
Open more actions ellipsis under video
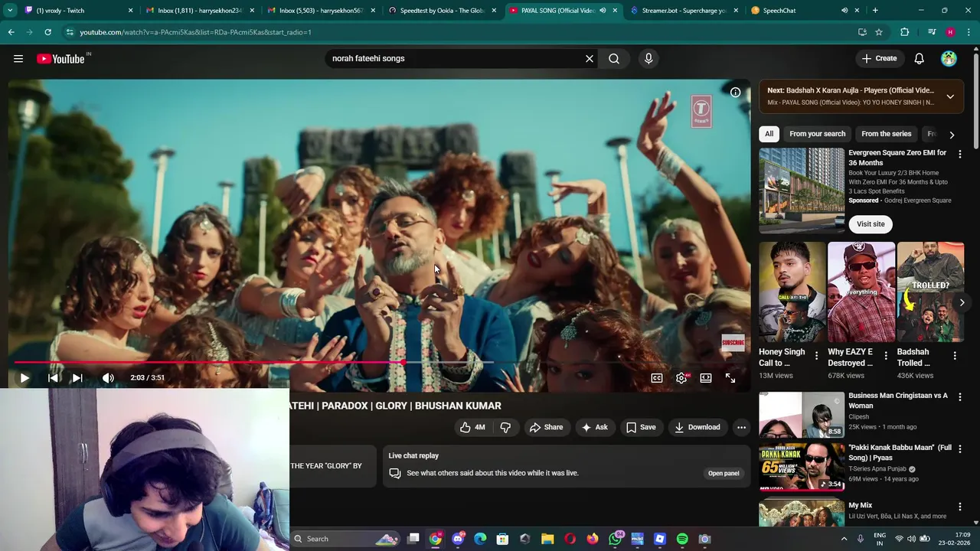click(x=741, y=427)
